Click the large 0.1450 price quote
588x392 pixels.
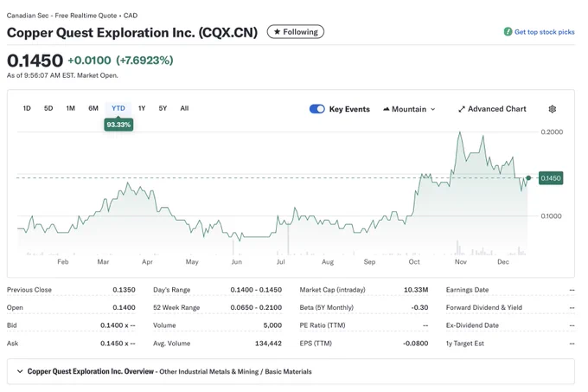click(35, 61)
